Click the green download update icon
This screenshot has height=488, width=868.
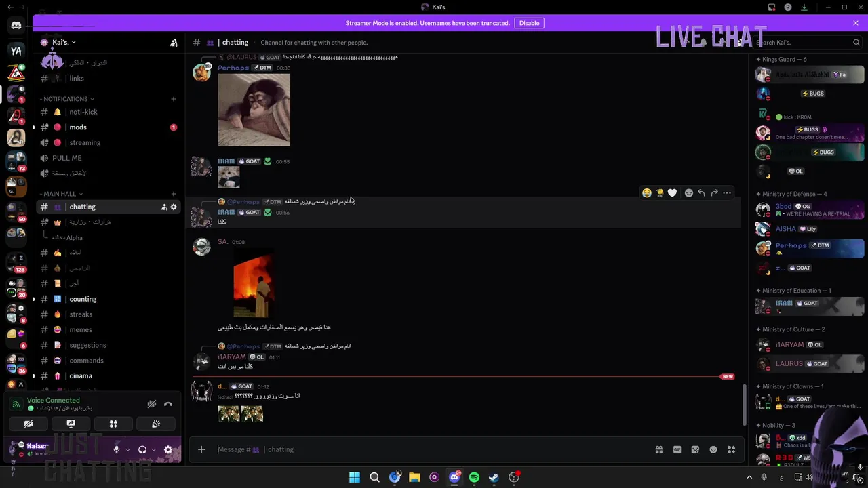[x=804, y=7]
